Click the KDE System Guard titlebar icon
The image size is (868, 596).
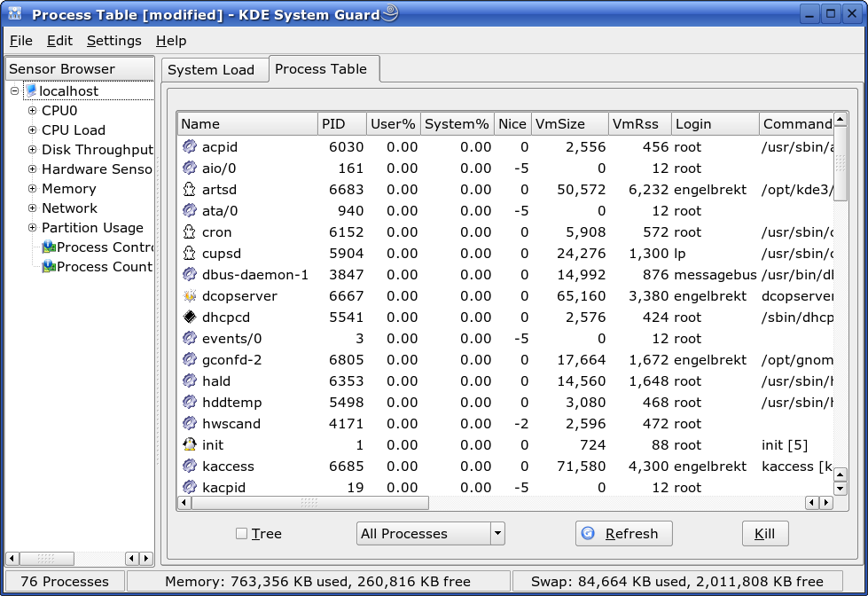click(15, 14)
